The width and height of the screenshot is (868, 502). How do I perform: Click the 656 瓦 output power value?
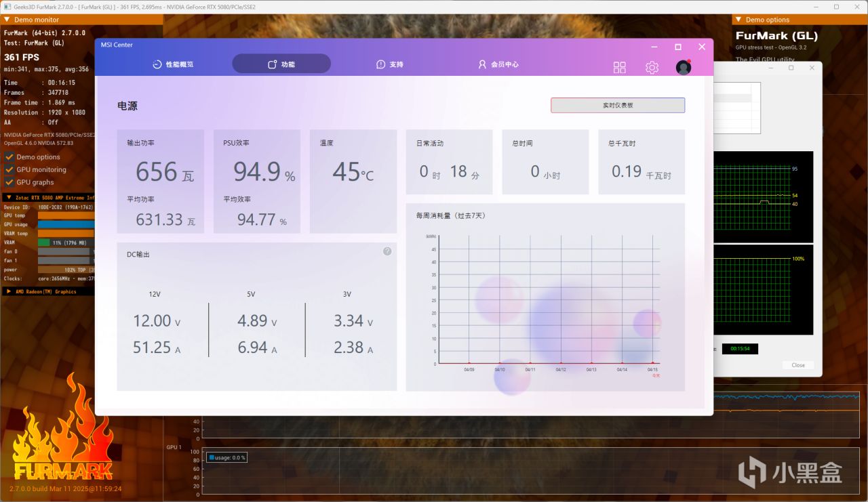165,173
